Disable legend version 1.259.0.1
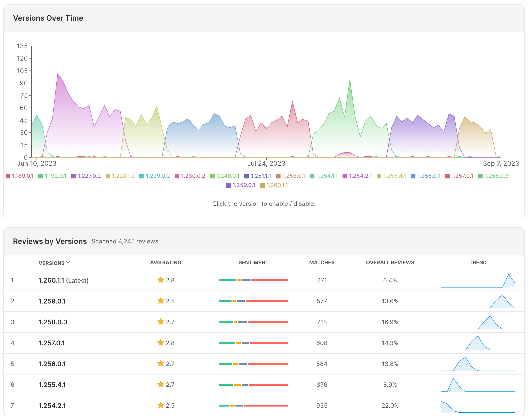This screenshot has width=529, height=420. coord(241,185)
